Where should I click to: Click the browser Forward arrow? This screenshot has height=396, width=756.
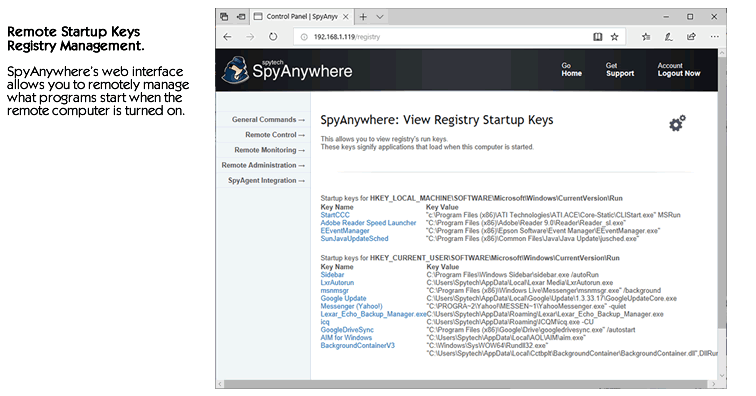point(250,37)
